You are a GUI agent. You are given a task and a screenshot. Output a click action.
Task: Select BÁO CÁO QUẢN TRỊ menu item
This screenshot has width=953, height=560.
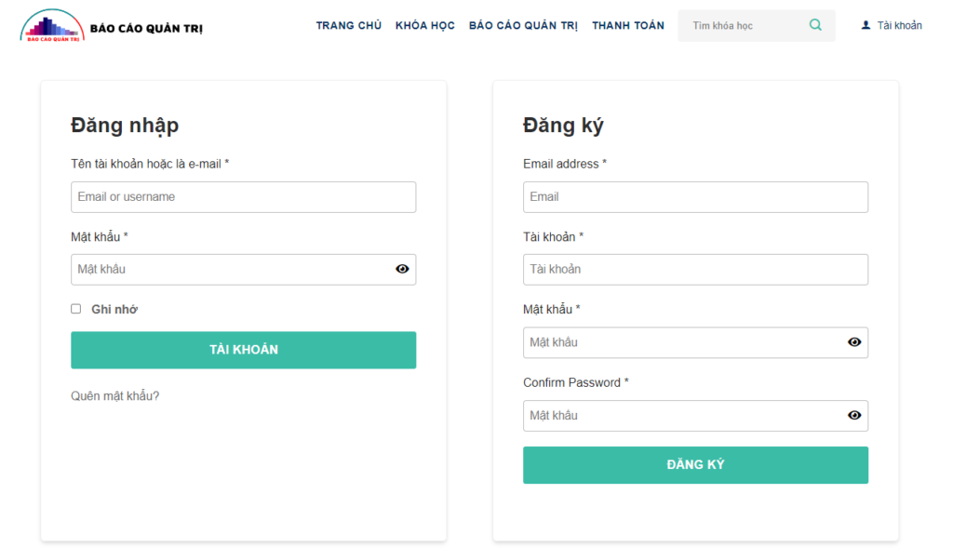click(x=523, y=25)
